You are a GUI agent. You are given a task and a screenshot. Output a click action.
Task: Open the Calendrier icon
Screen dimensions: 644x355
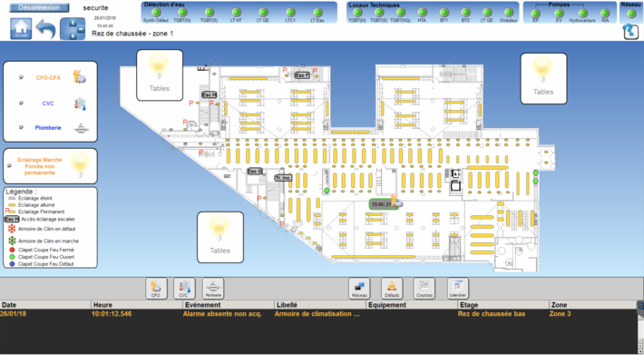point(457,288)
